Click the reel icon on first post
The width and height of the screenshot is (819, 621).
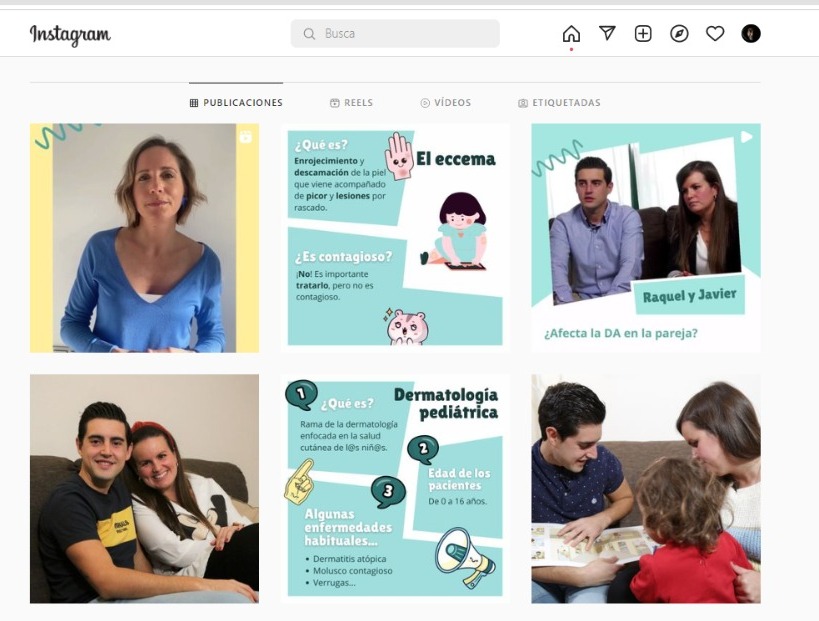point(245,137)
